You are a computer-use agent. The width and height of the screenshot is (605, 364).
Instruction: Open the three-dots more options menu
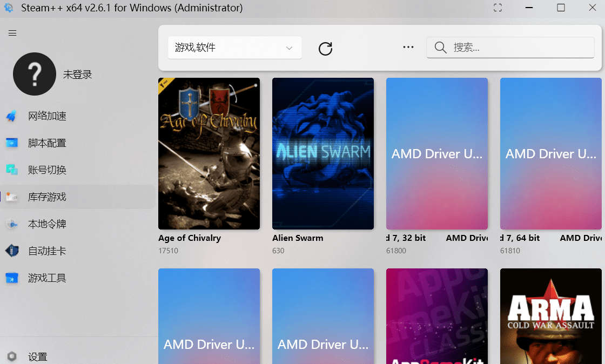point(408,48)
